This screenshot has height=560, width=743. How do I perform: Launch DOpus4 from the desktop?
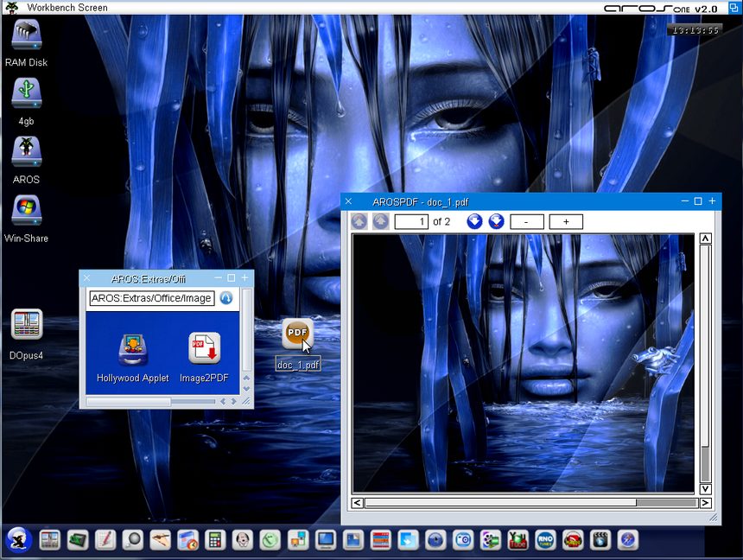click(26, 325)
